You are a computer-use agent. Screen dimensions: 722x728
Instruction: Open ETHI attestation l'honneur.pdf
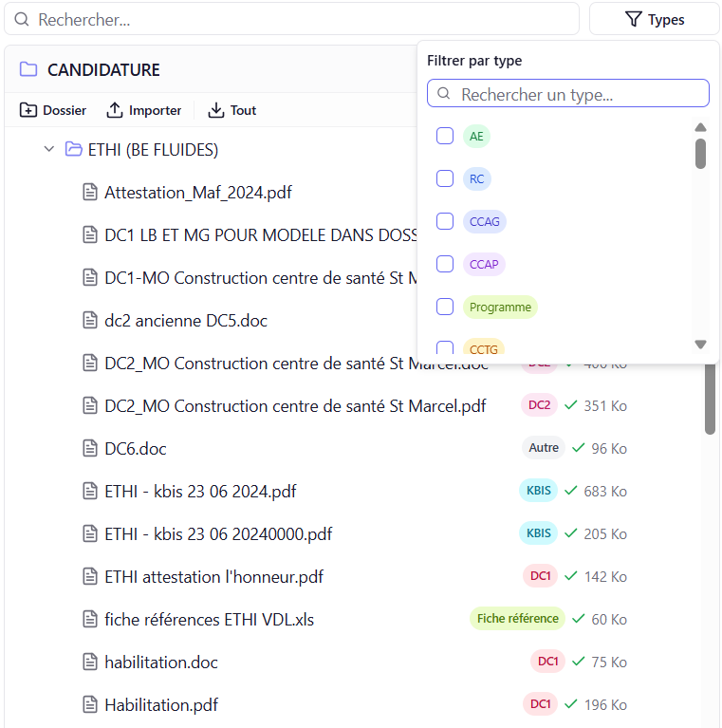coord(213,577)
